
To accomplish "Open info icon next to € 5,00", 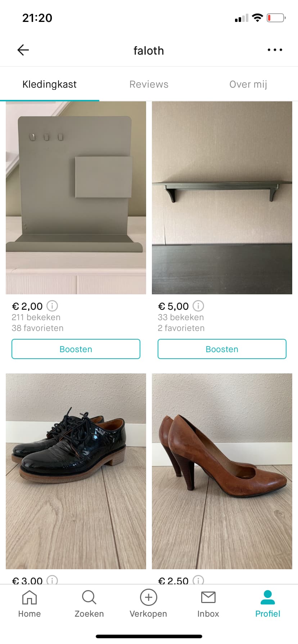I will [198, 306].
